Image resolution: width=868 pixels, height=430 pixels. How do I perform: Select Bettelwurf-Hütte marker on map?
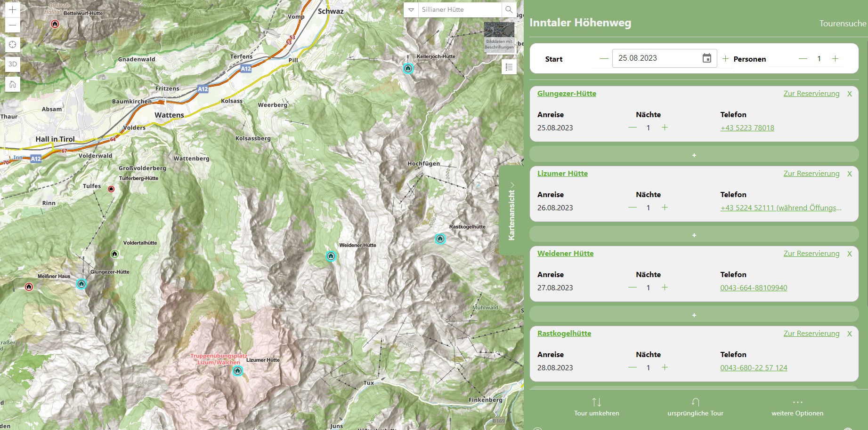[x=55, y=24]
